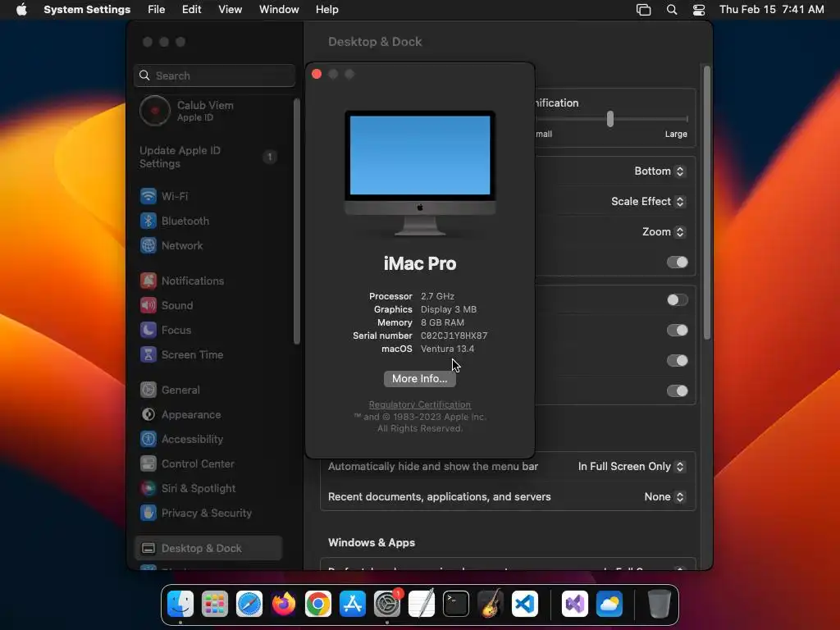Open Regulatory Certification link
This screenshot has width=840, height=630.
click(x=420, y=404)
